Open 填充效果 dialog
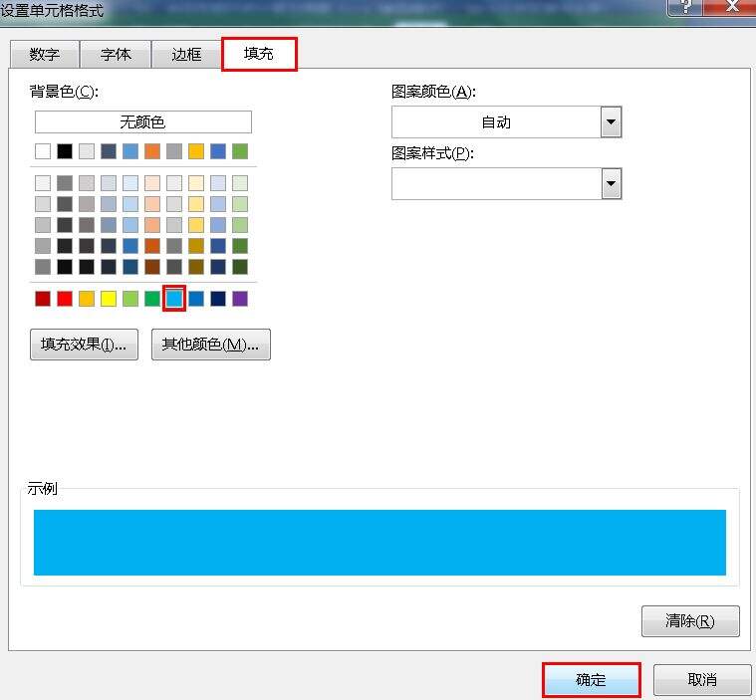756x700 pixels. tap(84, 345)
